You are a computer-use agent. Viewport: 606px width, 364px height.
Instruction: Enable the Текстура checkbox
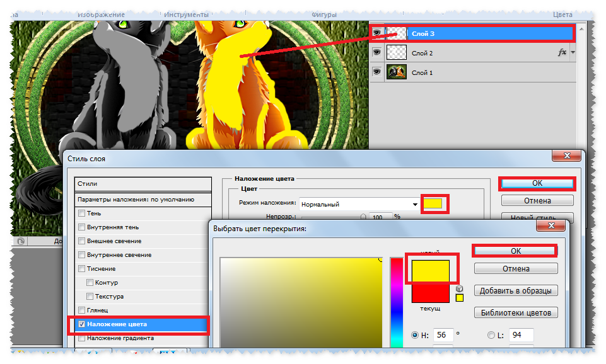pos(90,297)
